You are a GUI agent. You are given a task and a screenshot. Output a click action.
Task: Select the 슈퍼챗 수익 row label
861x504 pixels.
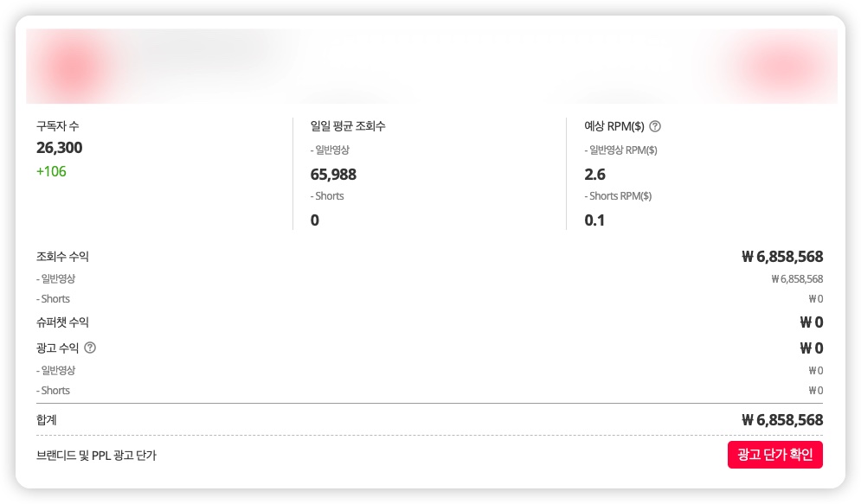click(x=62, y=322)
